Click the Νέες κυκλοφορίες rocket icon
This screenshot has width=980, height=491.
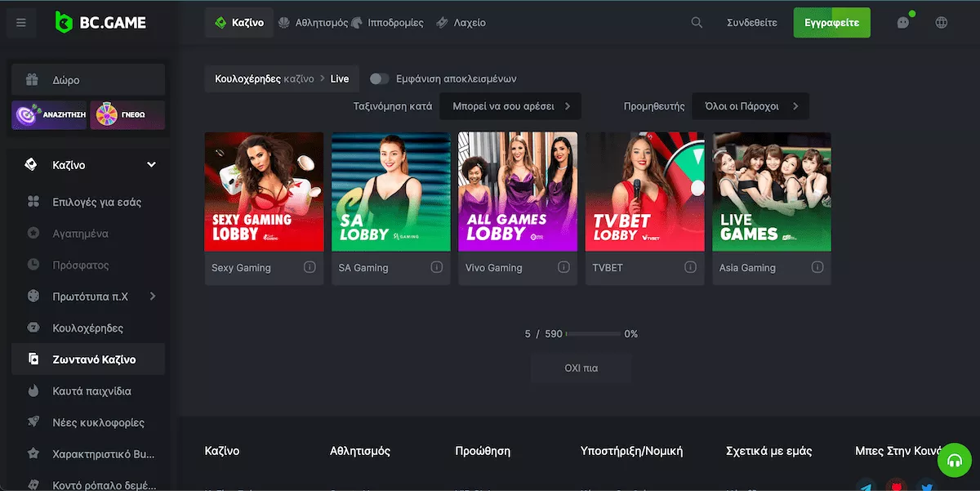(x=33, y=422)
